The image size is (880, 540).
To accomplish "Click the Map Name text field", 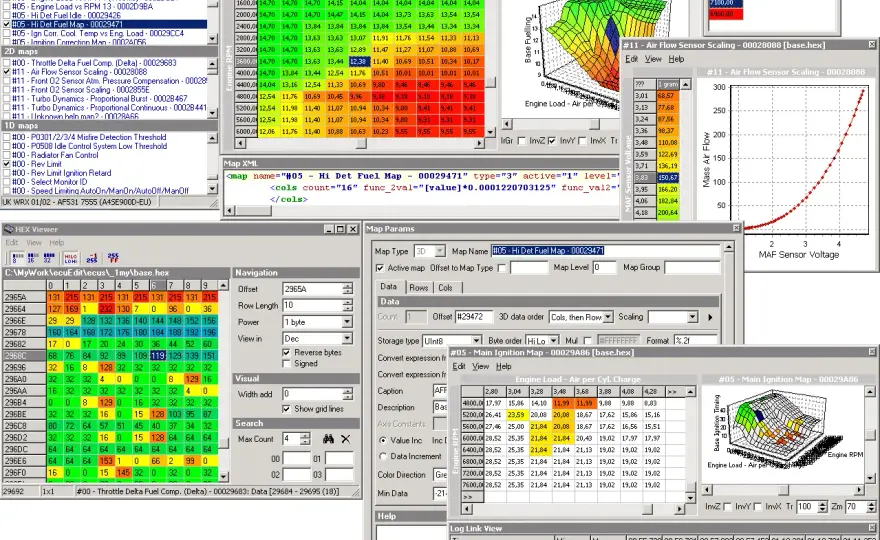I will [x=605, y=251].
